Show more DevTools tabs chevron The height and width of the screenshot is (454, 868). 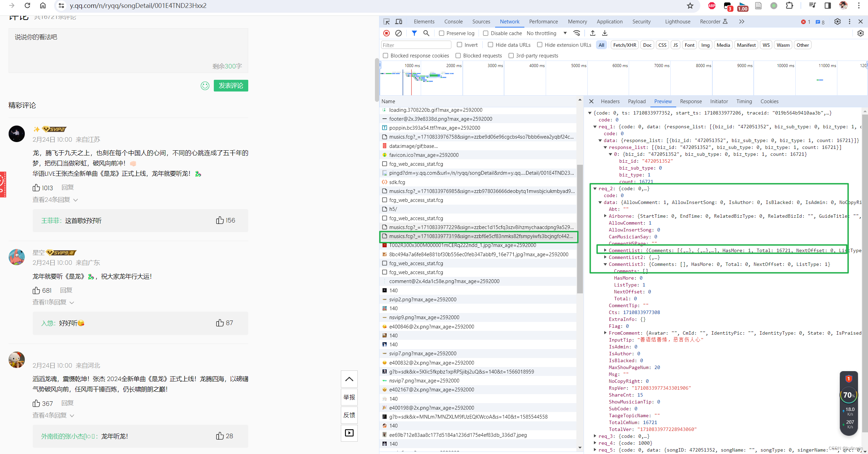click(x=742, y=22)
